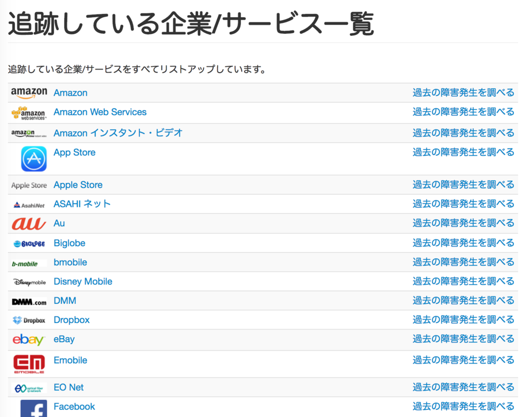Click the Amazon logo icon
This screenshot has height=417, width=532.
click(x=29, y=93)
